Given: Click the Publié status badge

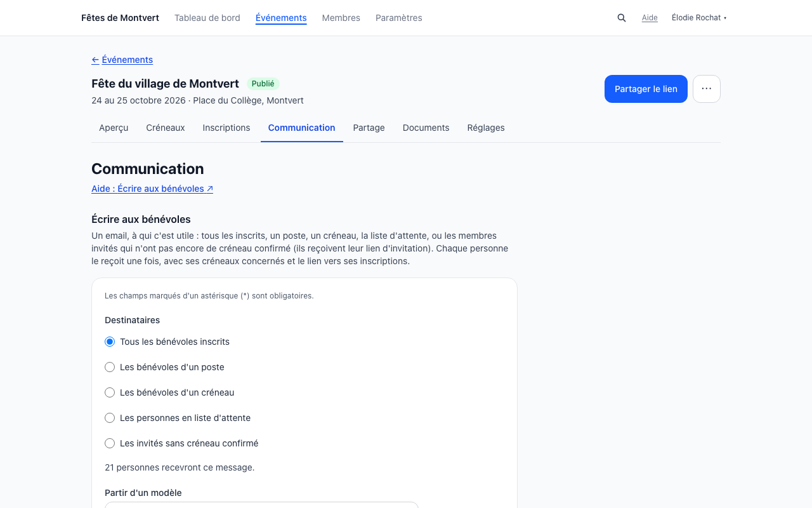Looking at the screenshot, I should click(263, 84).
